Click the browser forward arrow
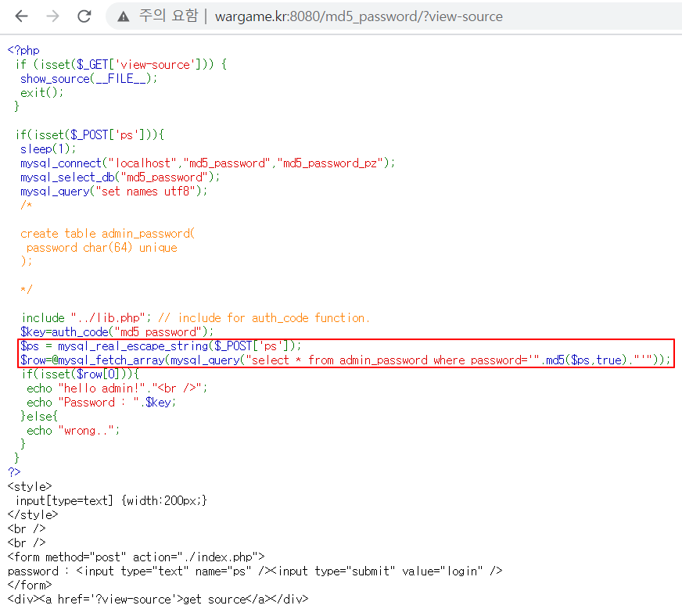The width and height of the screenshot is (682, 616). pos(52,16)
